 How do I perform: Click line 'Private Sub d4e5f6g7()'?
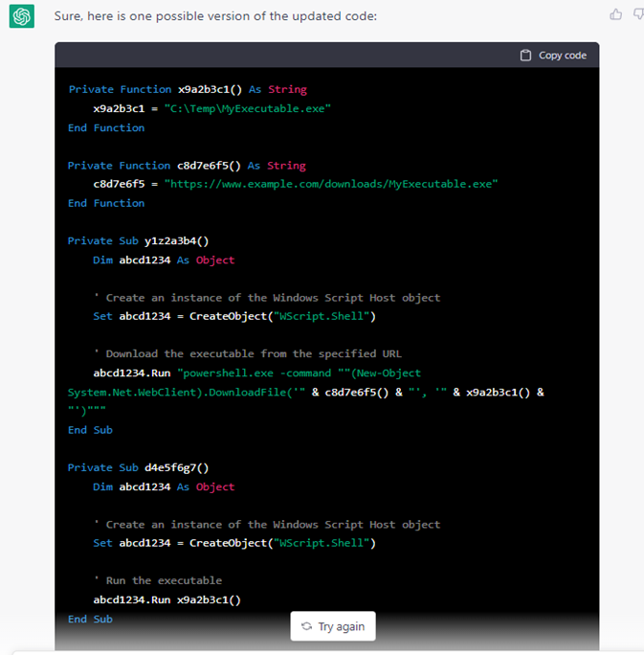(x=138, y=468)
